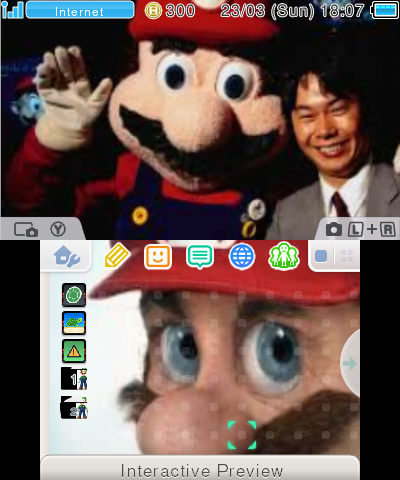This screenshot has width=400, height=480.
Task: Open the green shell app icon
Action: pyautogui.click(x=74, y=295)
